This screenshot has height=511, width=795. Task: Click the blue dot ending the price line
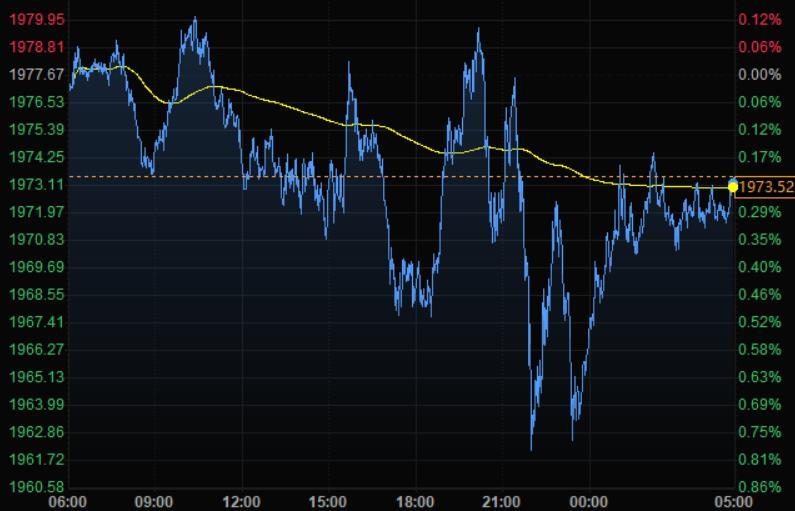[733, 180]
